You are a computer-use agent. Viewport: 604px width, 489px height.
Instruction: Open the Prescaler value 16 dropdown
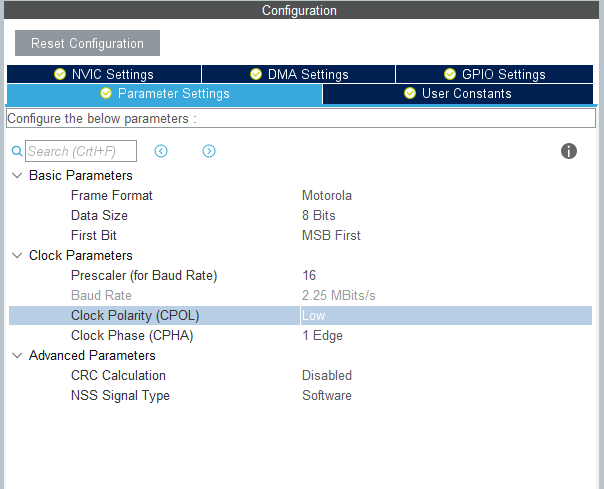point(309,276)
